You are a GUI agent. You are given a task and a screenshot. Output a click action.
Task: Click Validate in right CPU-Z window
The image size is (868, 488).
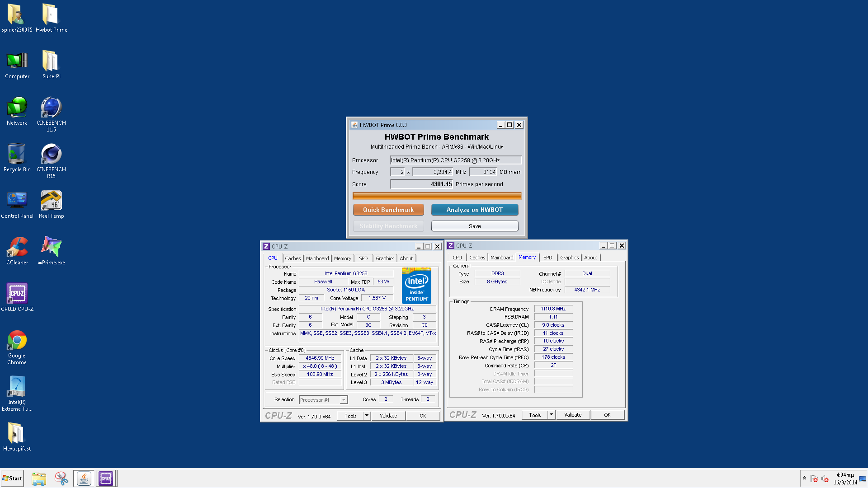[573, 415]
